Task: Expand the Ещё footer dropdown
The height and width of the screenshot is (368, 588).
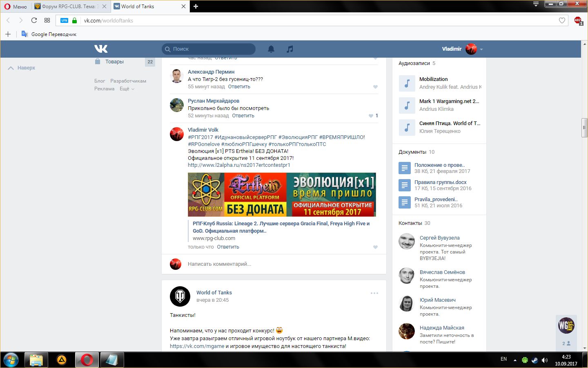Action: pyautogui.click(x=127, y=89)
